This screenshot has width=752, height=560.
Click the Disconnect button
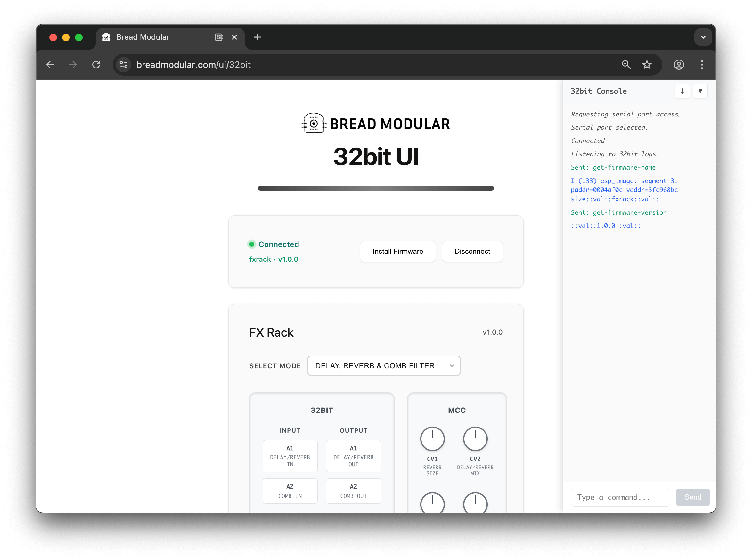click(472, 251)
